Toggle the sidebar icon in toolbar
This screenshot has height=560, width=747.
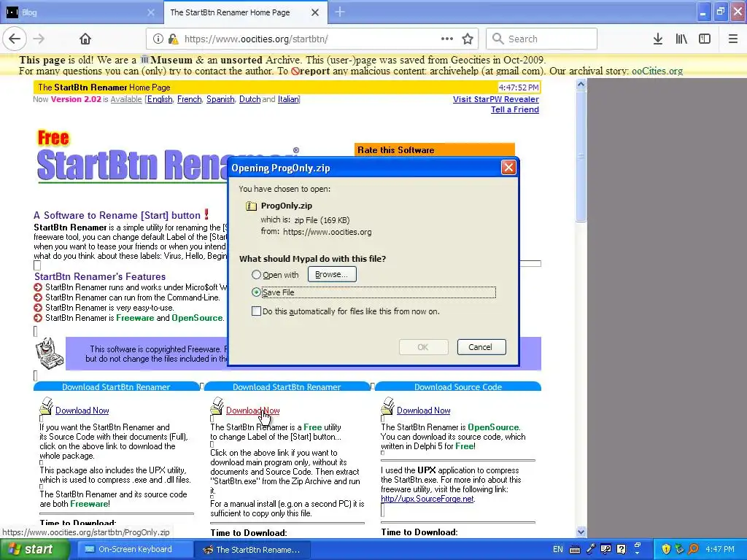pyautogui.click(x=705, y=39)
